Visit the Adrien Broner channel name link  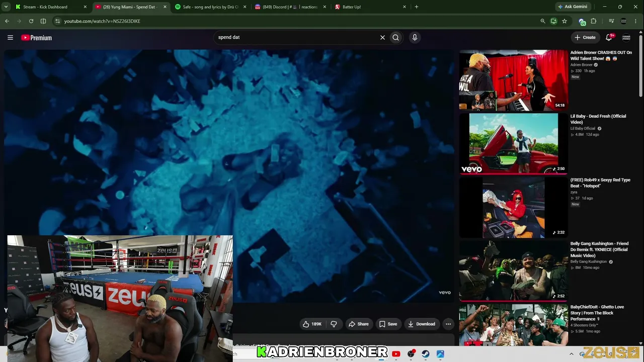point(581,65)
